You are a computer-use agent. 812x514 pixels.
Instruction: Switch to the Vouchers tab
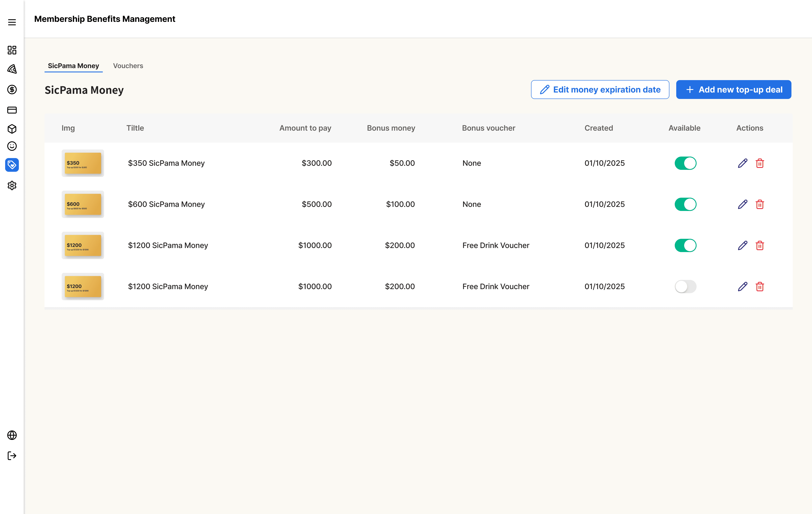click(x=128, y=66)
